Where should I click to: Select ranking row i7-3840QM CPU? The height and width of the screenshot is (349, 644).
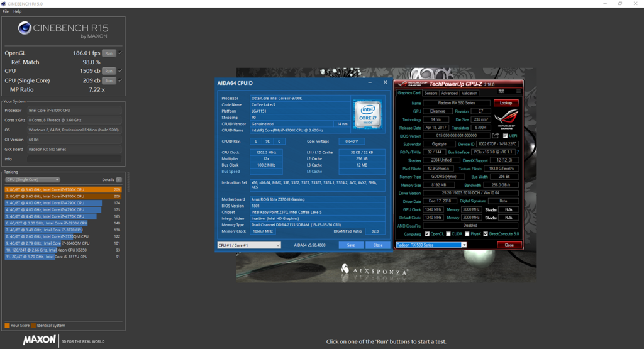pos(63,243)
